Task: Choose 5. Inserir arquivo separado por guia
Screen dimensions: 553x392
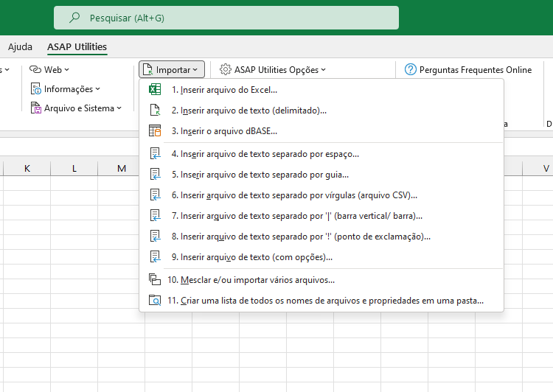Action: coord(321,175)
